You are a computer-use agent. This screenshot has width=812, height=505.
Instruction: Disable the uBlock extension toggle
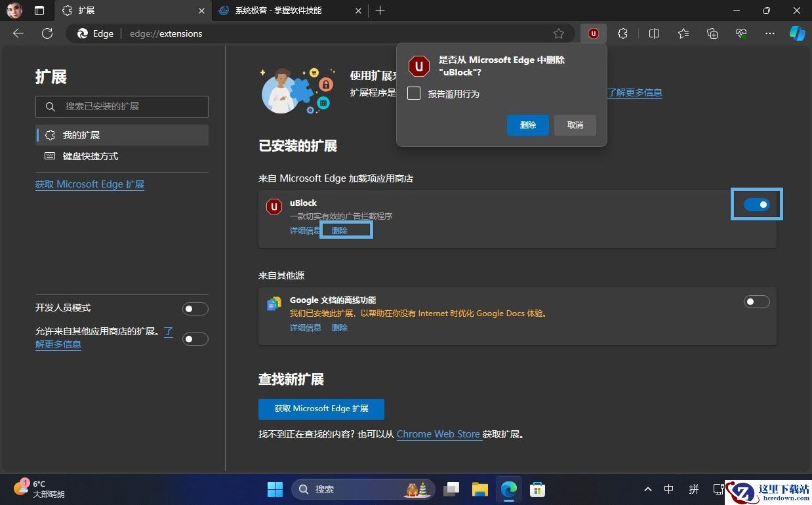[756, 205]
